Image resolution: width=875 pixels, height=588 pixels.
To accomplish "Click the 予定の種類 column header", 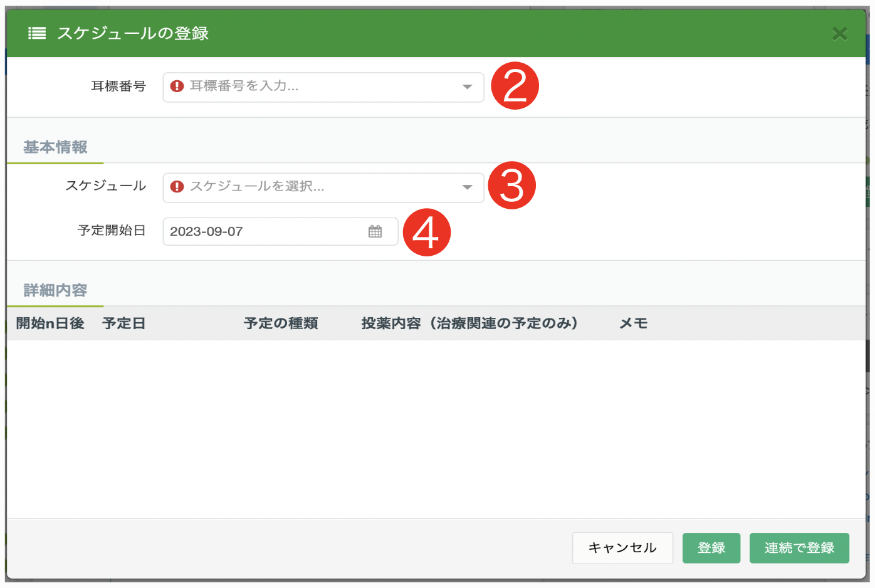I will click(281, 323).
